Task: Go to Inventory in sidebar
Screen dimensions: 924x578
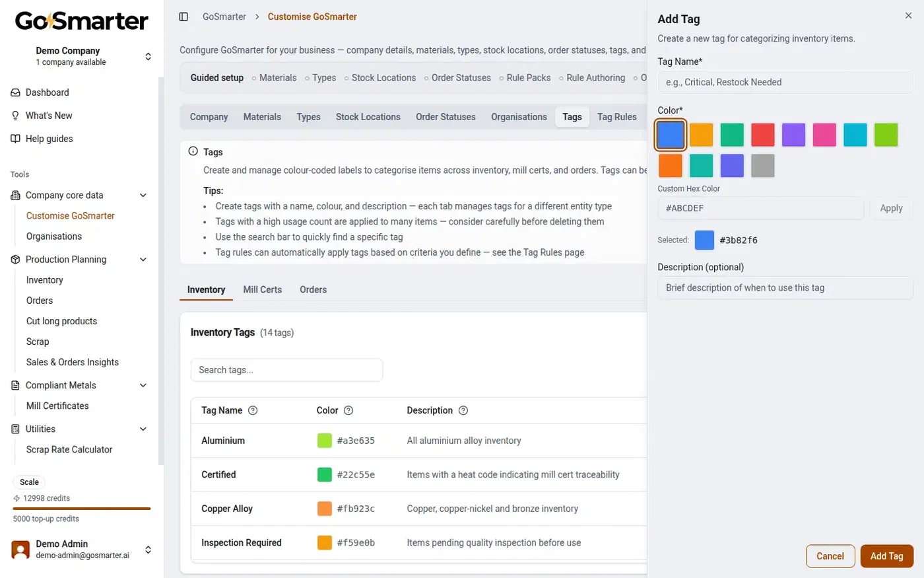Action: [x=45, y=280]
